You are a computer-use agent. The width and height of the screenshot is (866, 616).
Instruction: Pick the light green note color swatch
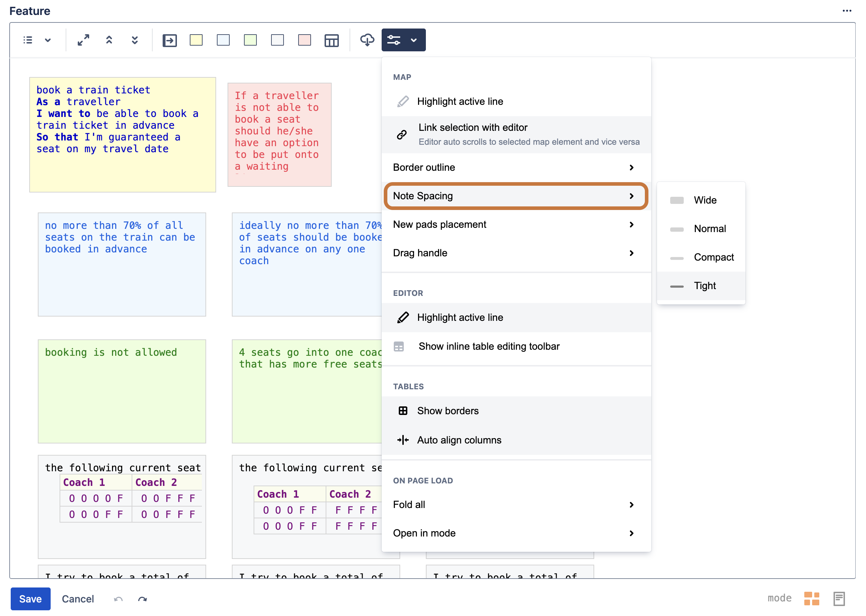click(x=250, y=40)
